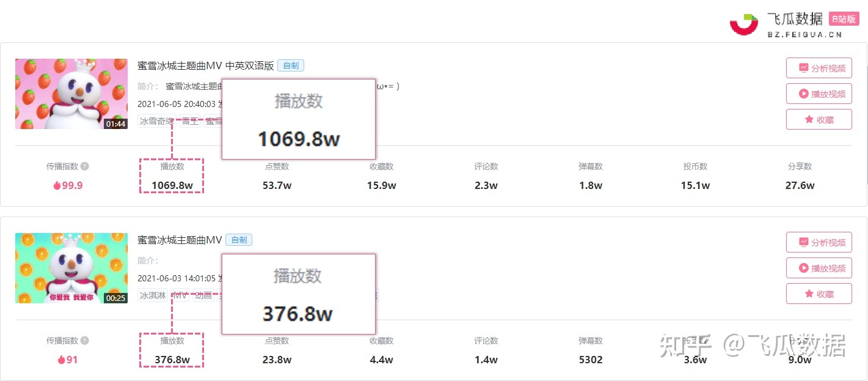Click the Feigua Data logo icon

click(x=743, y=24)
